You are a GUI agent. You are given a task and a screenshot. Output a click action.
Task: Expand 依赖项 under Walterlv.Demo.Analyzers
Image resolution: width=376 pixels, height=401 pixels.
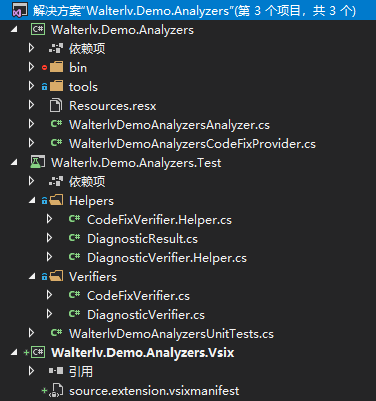pyautogui.click(x=31, y=48)
